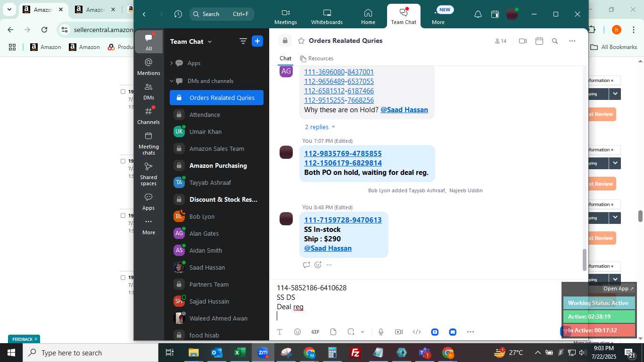Screen dimensions: 644x362
Task: Open screenshot dropdown arrow in composer
Action: [363, 332]
